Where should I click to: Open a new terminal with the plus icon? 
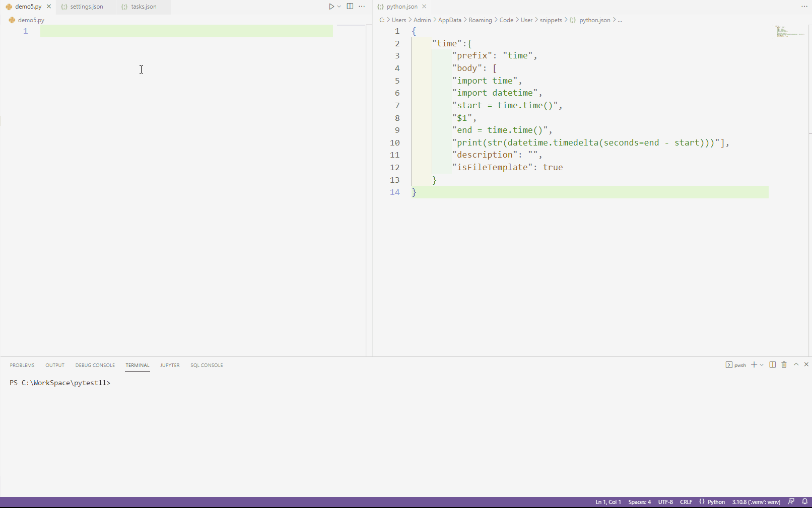click(754, 365)
